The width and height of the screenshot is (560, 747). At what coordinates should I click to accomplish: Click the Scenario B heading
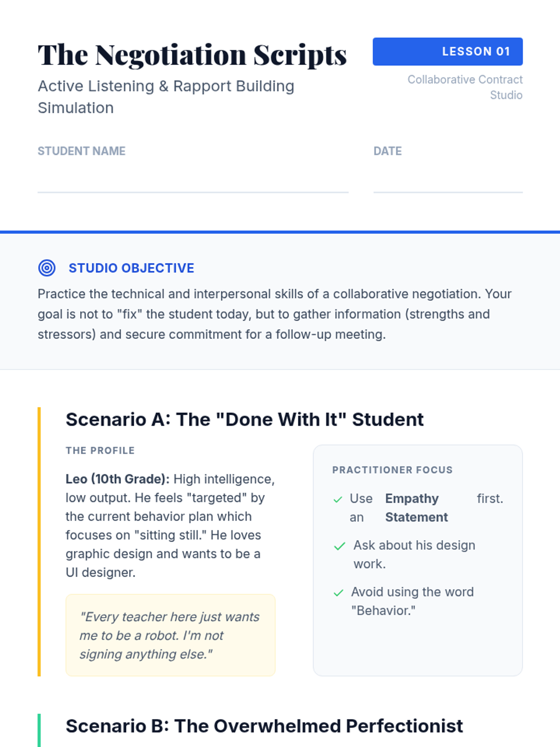[x=264, y=726]
